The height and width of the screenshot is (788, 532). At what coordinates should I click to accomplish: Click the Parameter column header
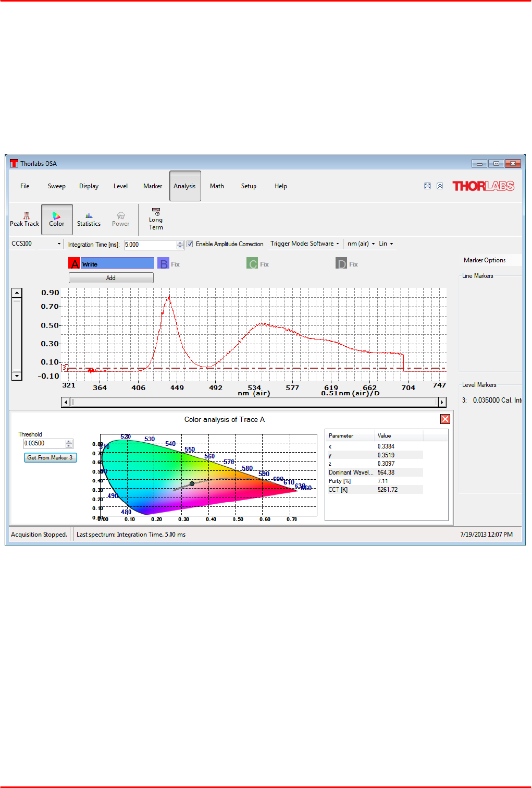coord(350,435)
